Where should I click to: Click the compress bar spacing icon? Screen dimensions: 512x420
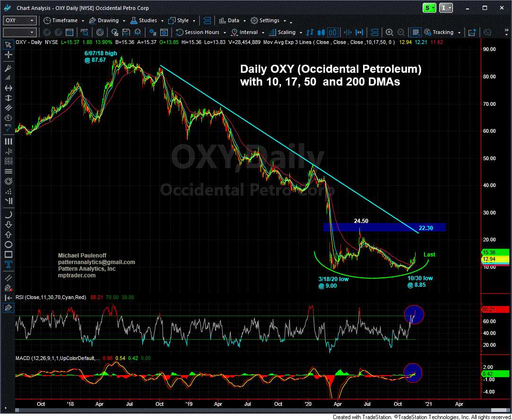pyautogui.click(x=347, y=32)
